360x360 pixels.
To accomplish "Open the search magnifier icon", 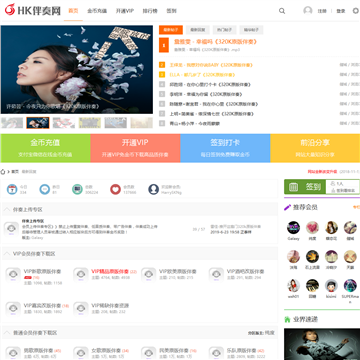I will click(282, 11).
